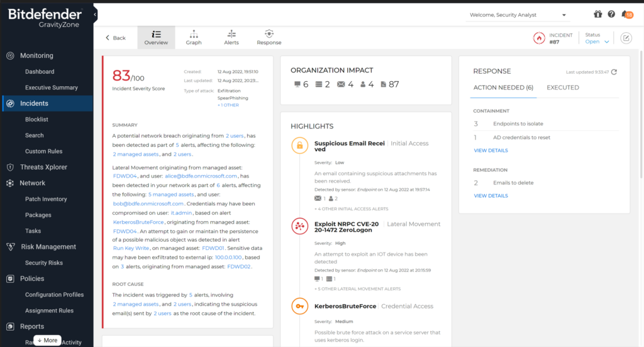Screen dimensions: 644x347
Task: Collapse the sidebar with the arrow toggle
Action: click(95, 14)
